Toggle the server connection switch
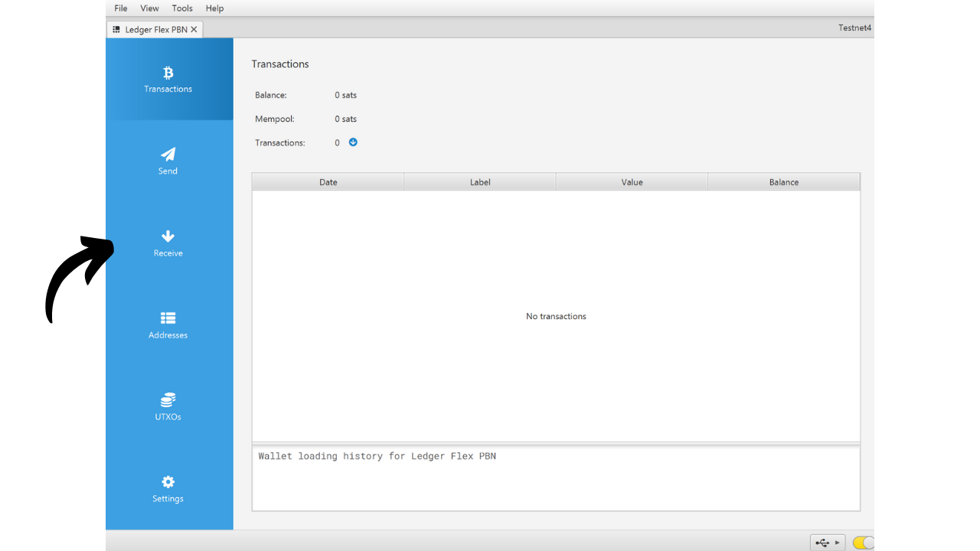The height and width of the screenshot is (551, 980). [862, 543]
